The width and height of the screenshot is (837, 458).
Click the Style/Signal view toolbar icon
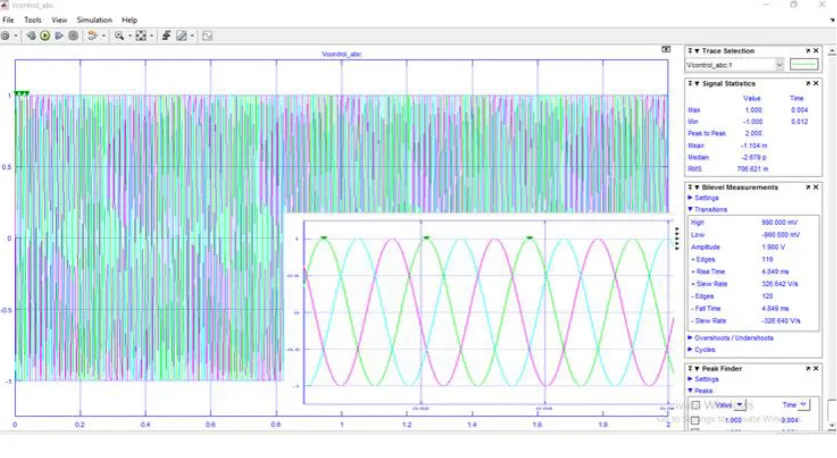[x=207, y=36]
